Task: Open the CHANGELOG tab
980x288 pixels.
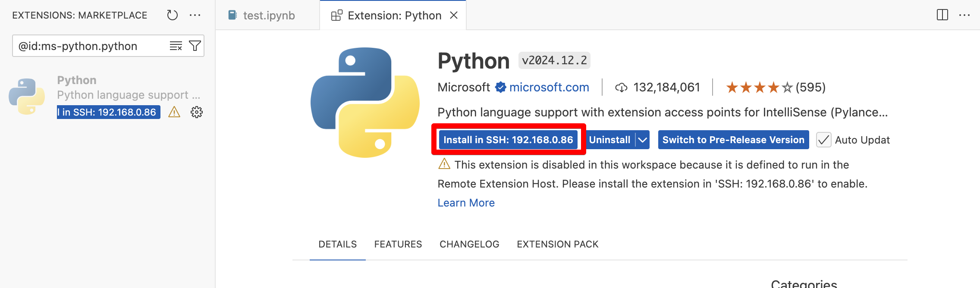Action: coord(469,244)
